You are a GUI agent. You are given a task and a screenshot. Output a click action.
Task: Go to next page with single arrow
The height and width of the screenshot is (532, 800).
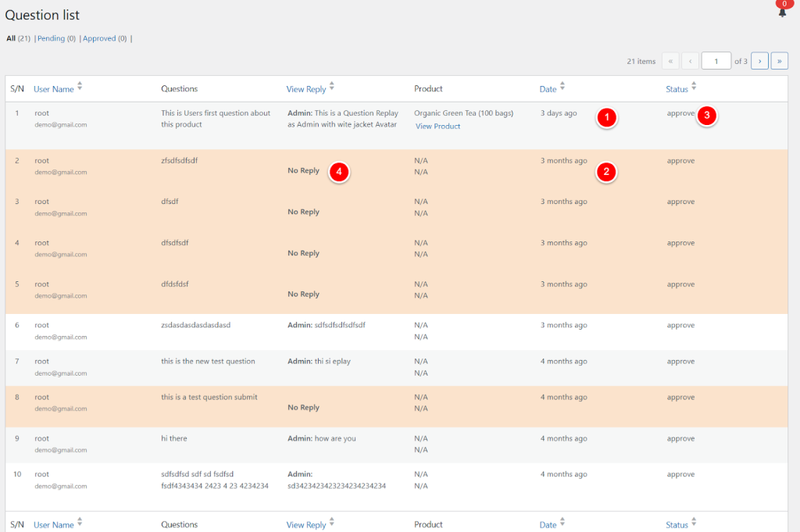click(x=759, y=61)
